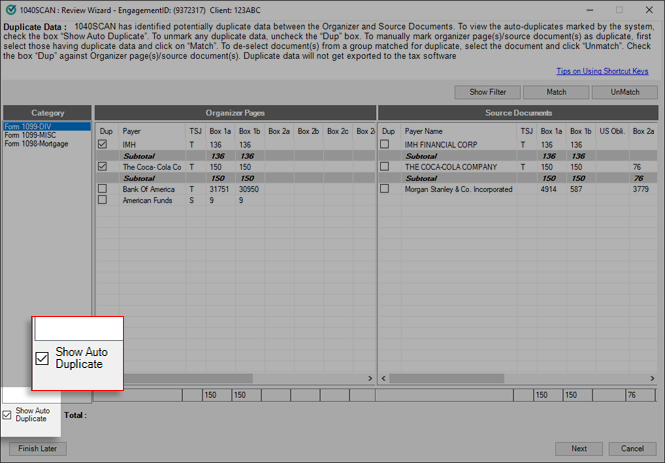The width and height of the screenshot is (665, 463).
Task: Click TSJ value T for Bank Of America
Action: pyautogui.click(x=192, y=189)
